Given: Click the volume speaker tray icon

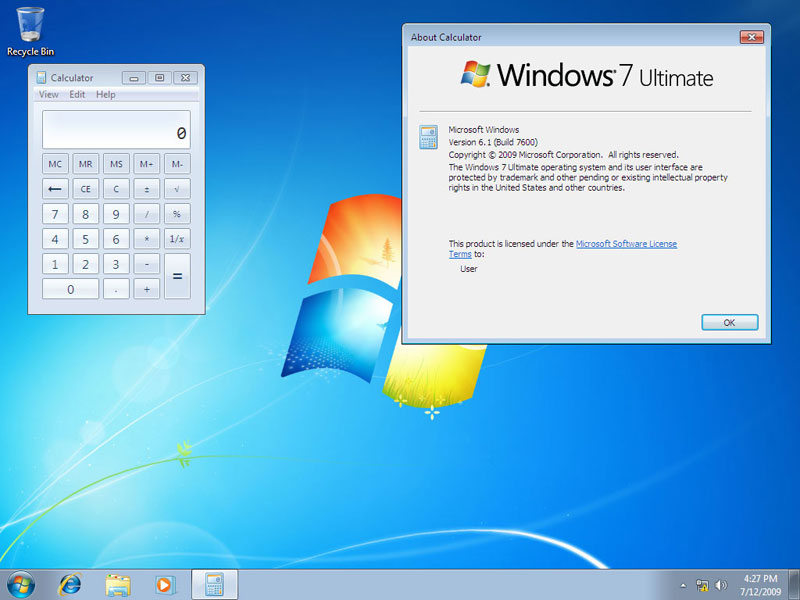Looking at the screenshot, I should click(721, 585).
